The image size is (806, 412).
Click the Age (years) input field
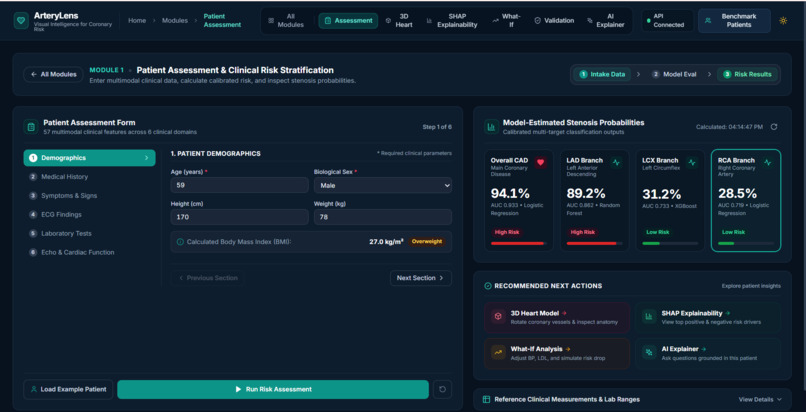click(240, 185)
